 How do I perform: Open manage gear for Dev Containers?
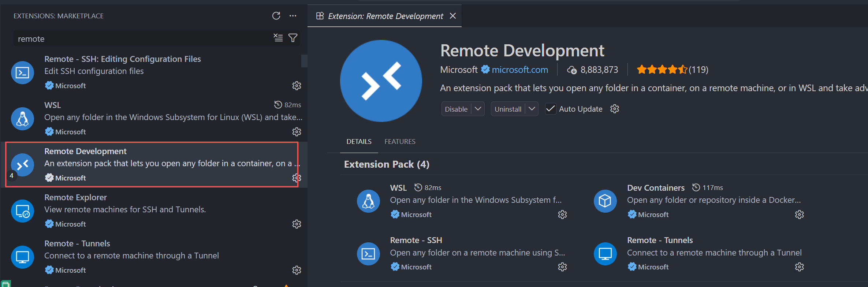(x=800, y=215)
